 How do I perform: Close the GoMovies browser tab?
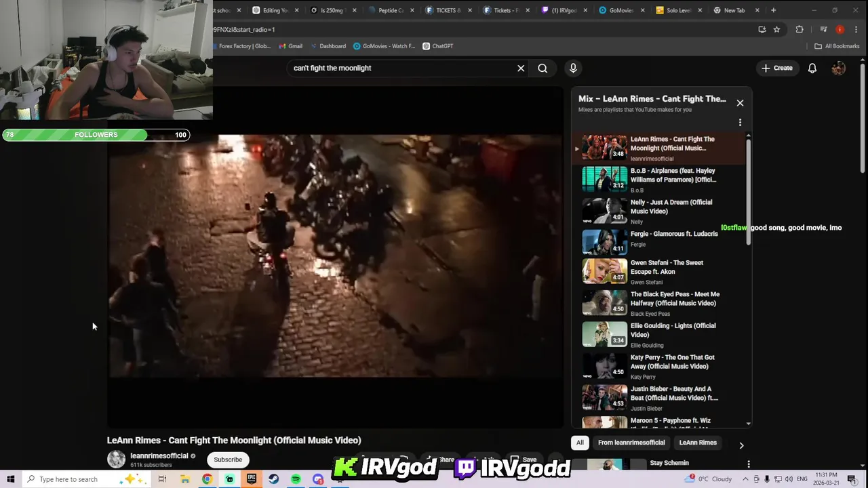642,10
